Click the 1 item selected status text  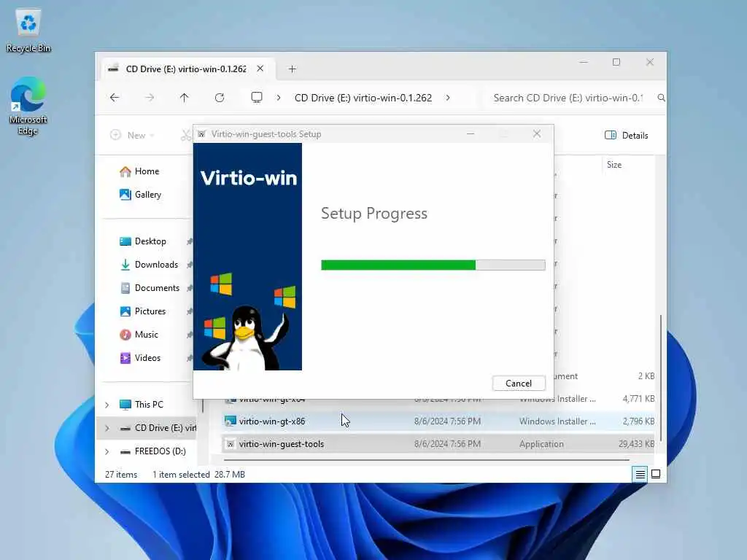point(181,475)
